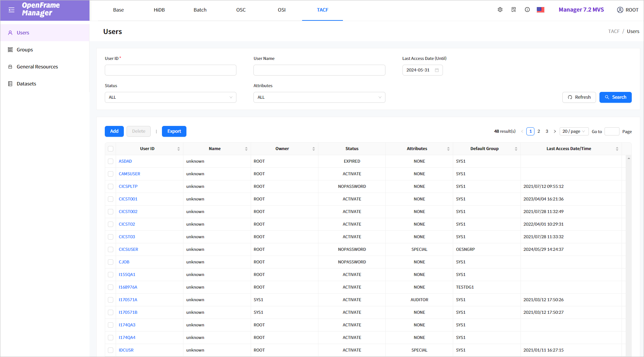Click the Export button
The height and width of the screenshot is (357, 644).
click(x=174, y=131)
